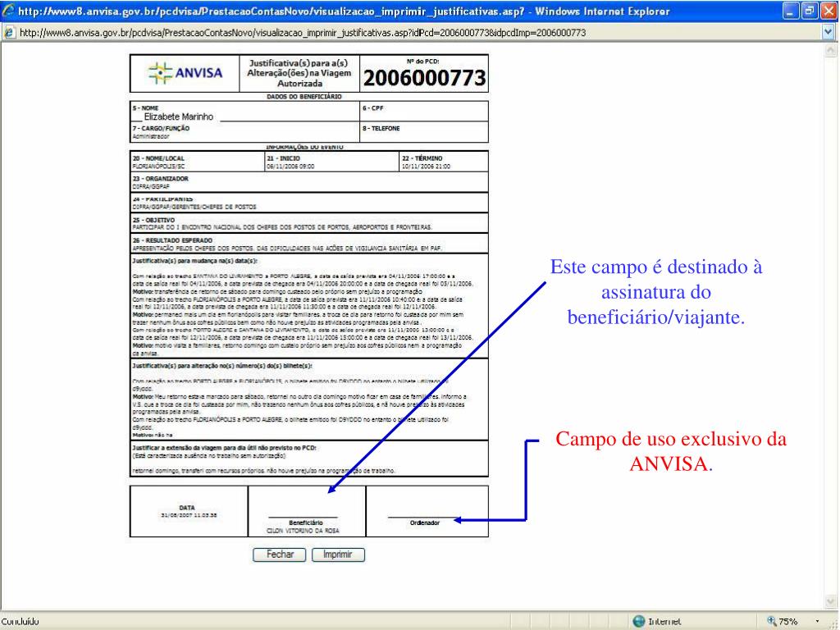Select the Fechar button
Screen dimensions: 840x630
coord(280,555)
